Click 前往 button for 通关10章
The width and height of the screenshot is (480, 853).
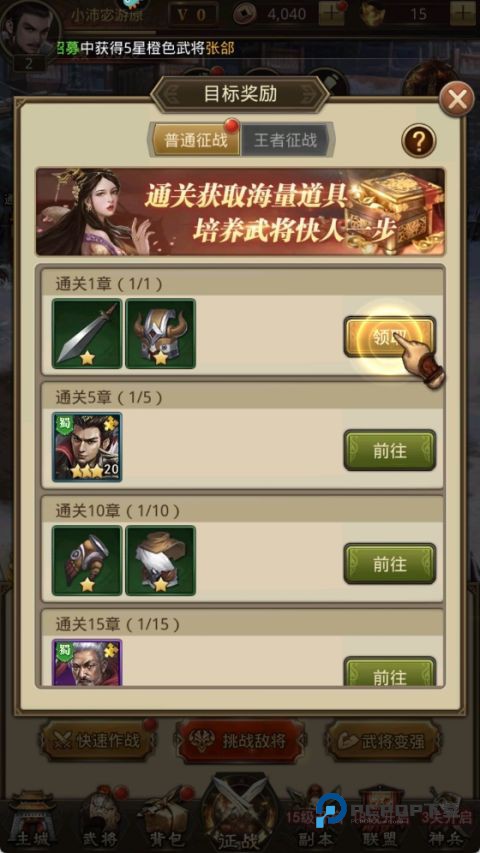(390, 564)
